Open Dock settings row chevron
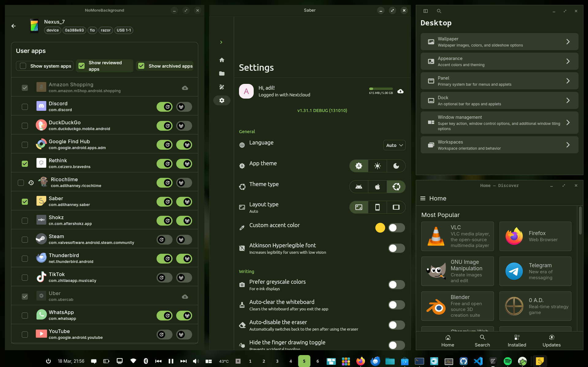This screenshot has width=588, height=367. [568, 100]
